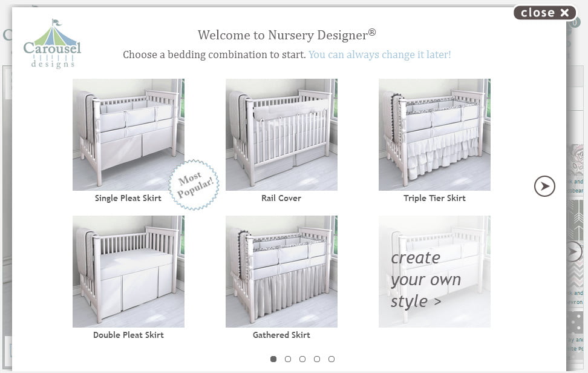Choose the Gathered Skirt crib image
This screenshot has width=588, height=373.
(281, 271)
